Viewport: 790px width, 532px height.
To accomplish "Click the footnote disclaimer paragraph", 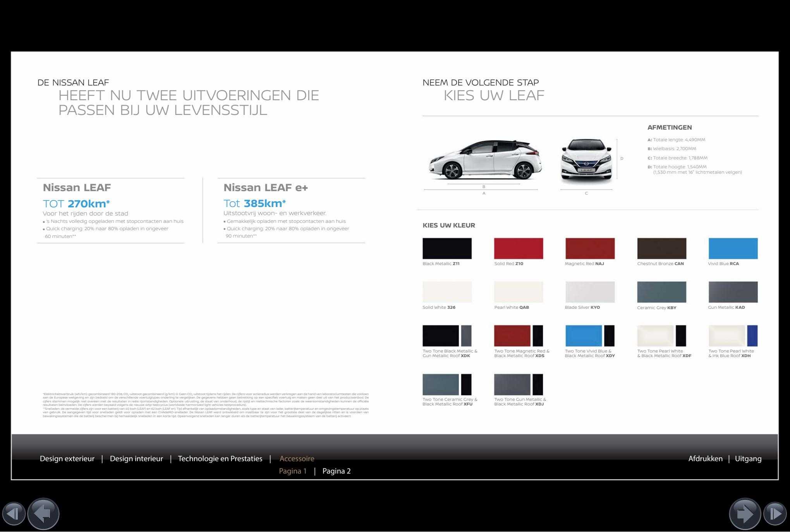I will coord(206,405).
